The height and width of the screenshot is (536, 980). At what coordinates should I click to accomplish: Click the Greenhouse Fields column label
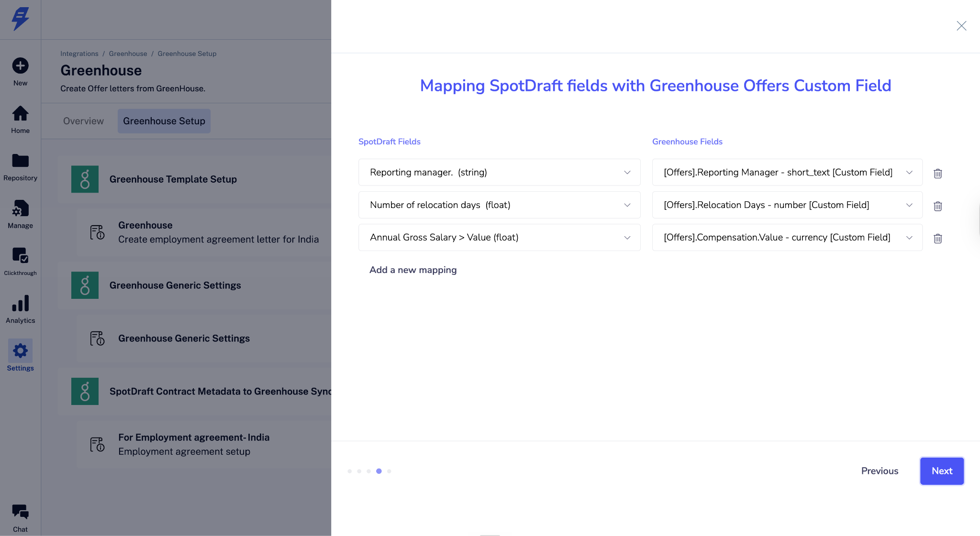(x=687, y=142)
